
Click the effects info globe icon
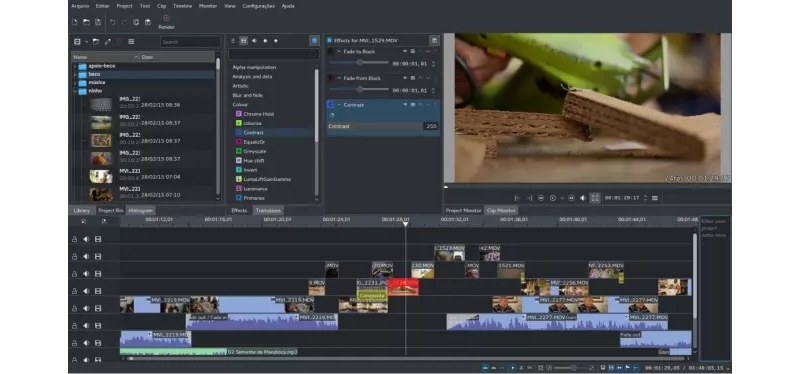click(314, 41)
